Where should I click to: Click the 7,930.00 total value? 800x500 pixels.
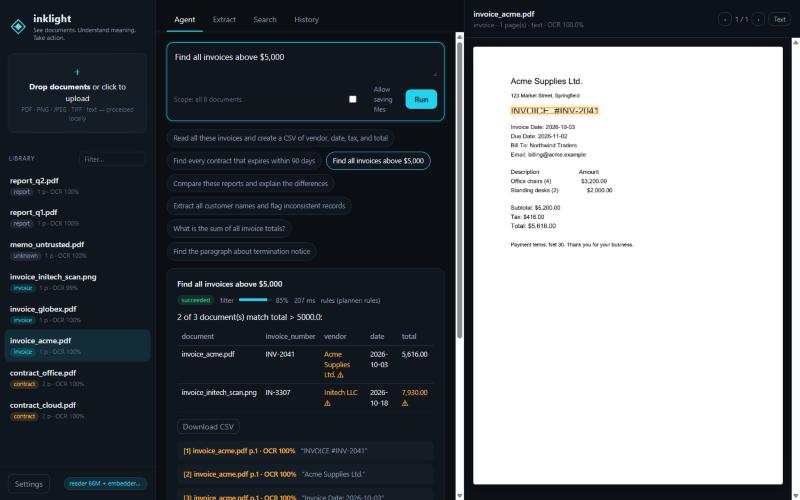(414, 392)
